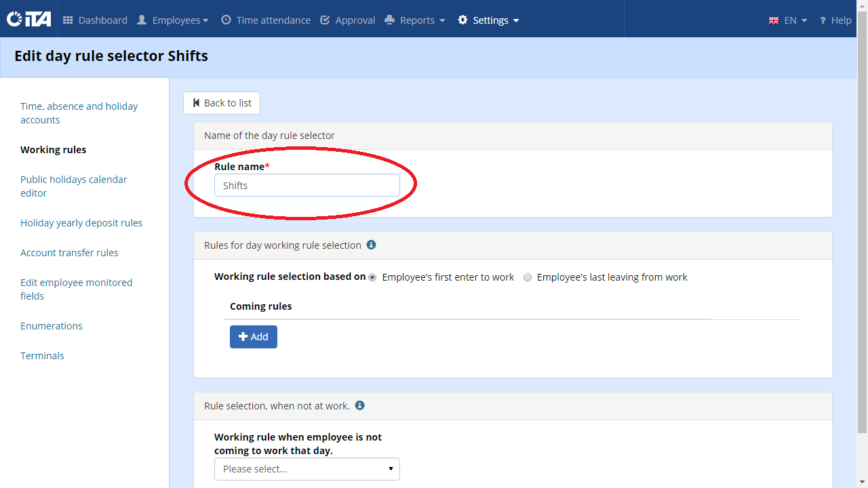Open the EN language dropdown
This screenshot has width=868, height=488.
pos(788,20)
